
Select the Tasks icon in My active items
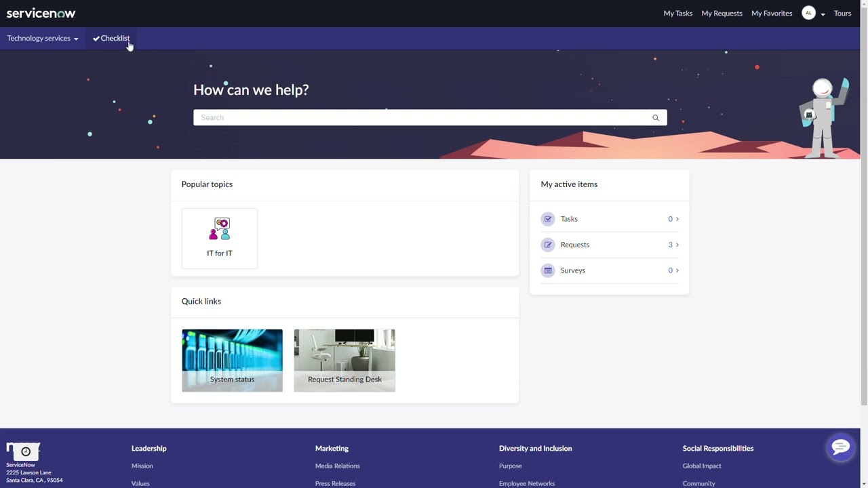(548, 218)
